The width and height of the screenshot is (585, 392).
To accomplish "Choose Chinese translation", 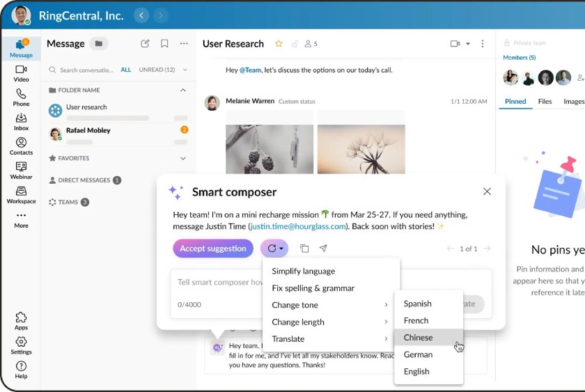I will (x=429, y=338).
